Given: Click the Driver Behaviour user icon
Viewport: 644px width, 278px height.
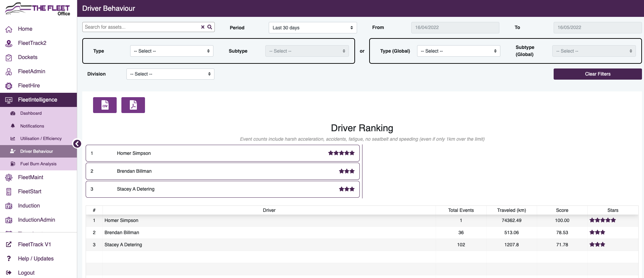Looking at the screenshot, I should 13,151.
